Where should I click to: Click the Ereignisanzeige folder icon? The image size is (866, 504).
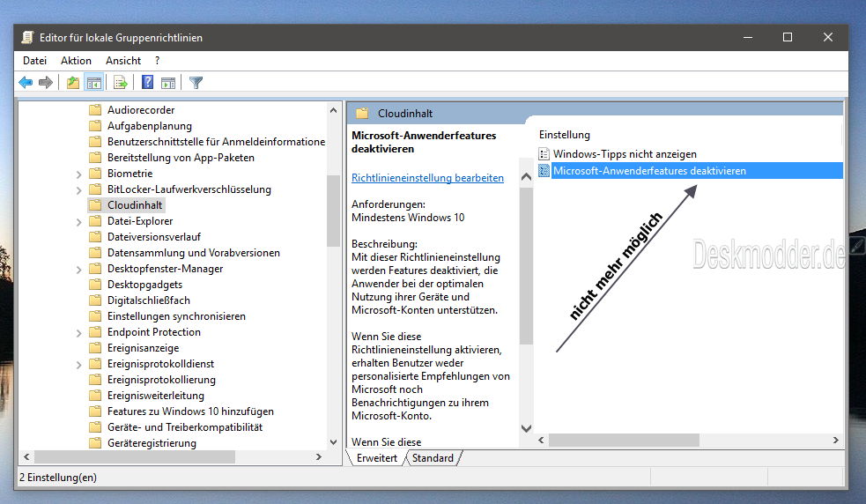click(x=95, y=348)
